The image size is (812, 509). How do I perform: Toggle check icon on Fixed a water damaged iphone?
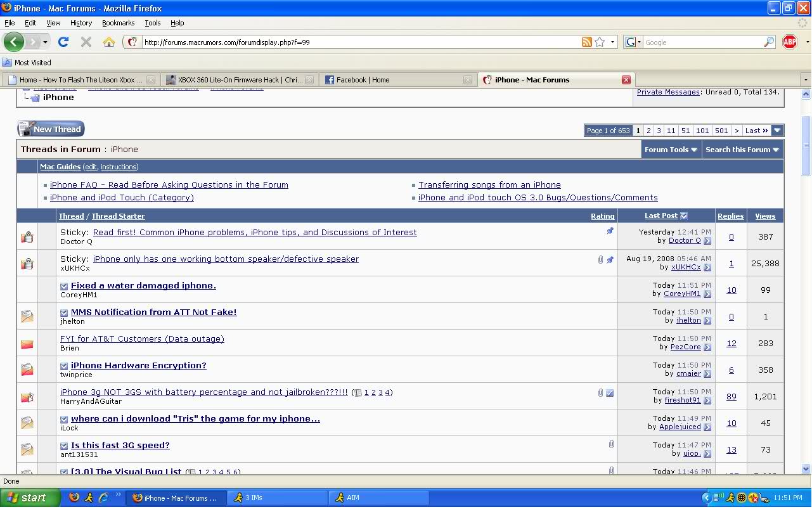click(64, 287)
